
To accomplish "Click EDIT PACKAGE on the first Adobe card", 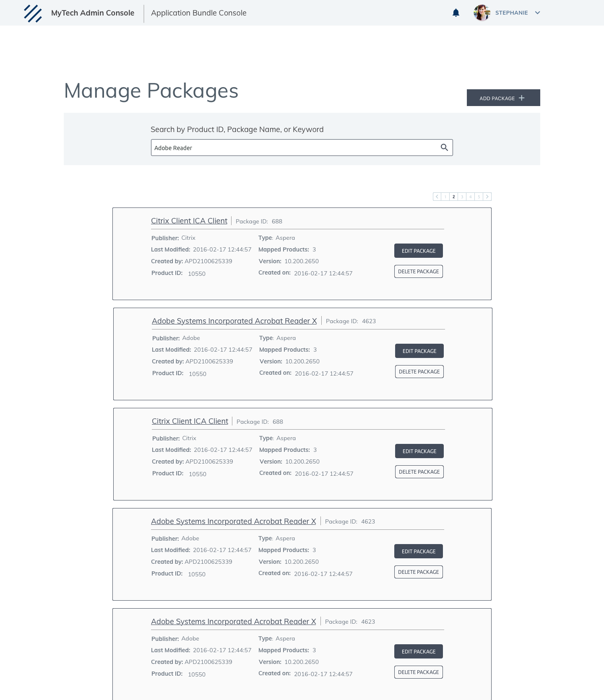I will (x=419, y=351).
